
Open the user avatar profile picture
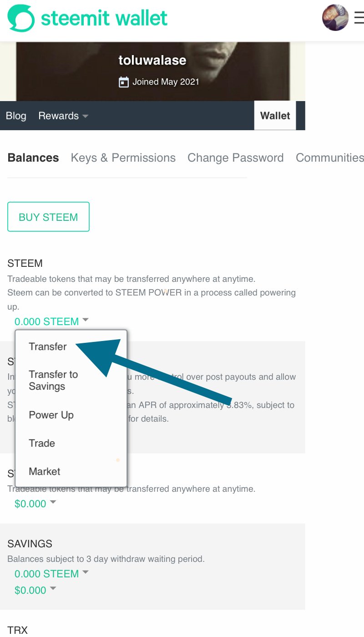click(x=335, y=18)
